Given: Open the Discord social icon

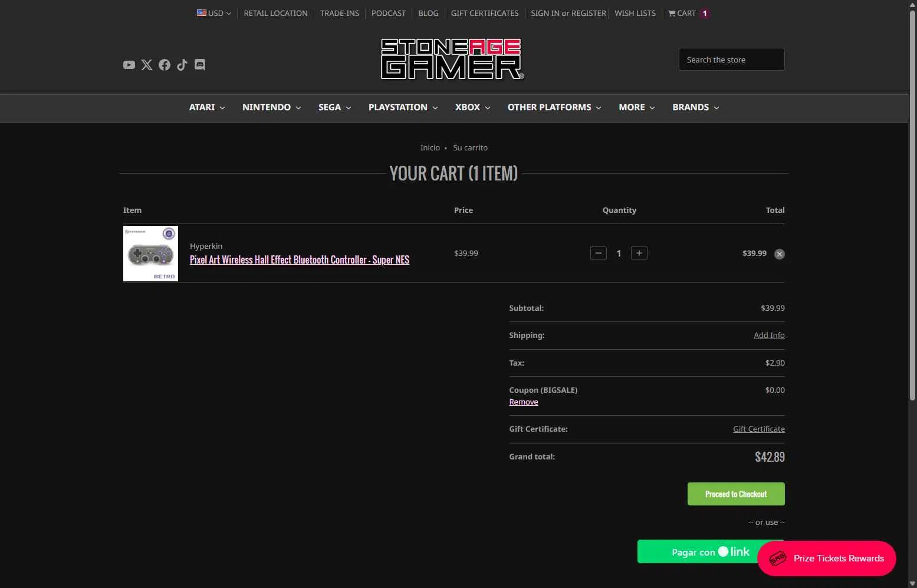Looking at the screenshot, I should point(200,65).
